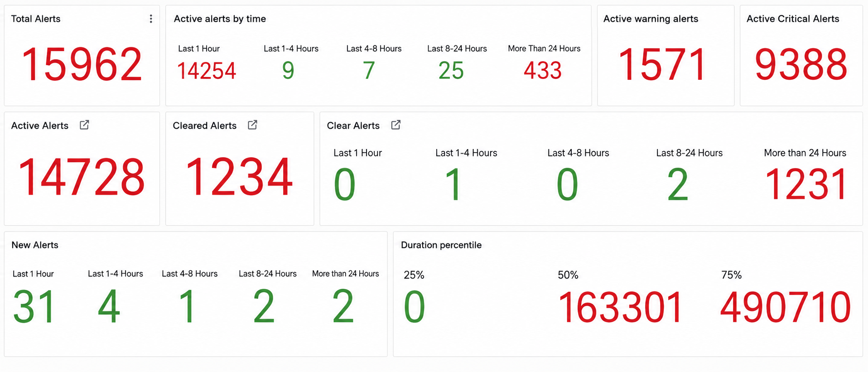Screen dimensions: 868x372
Task: Click the value 25 in Active alerts by time
Action: click(451, 71)
